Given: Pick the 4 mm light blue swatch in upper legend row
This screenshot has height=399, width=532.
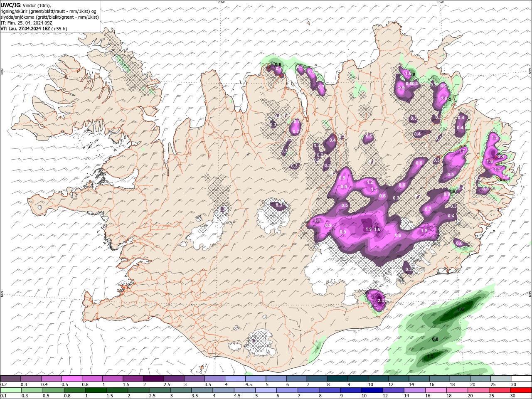Looking at the screenshot, I should pyautogui.click(x=235, y=379).
